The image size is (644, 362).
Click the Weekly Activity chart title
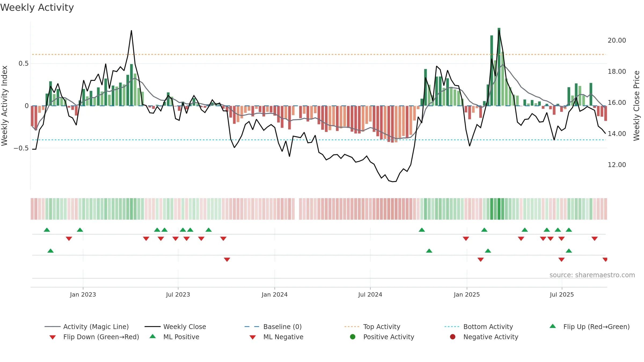[37, 8]
